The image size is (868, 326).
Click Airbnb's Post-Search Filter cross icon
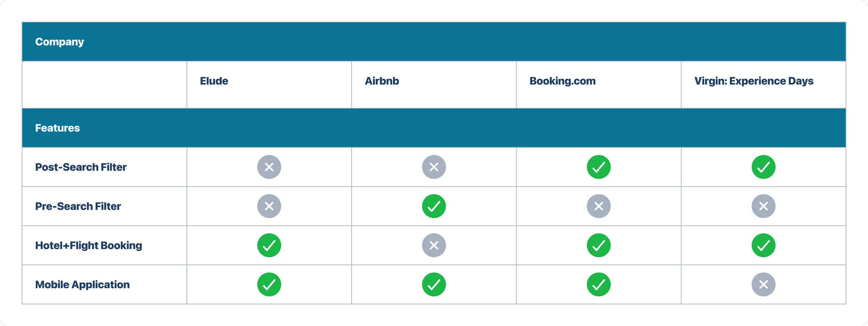point(434,167)
